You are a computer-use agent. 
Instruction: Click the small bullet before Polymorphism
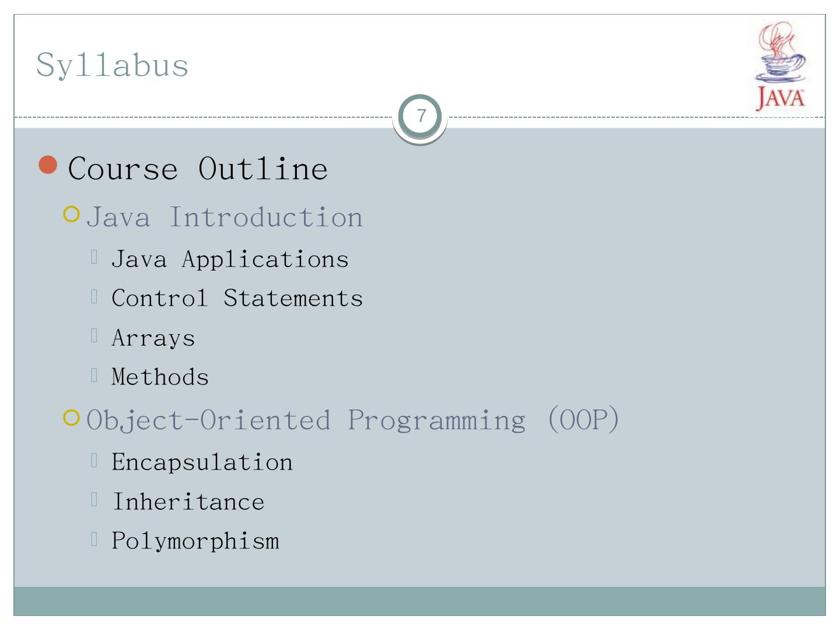pos(94,539)
